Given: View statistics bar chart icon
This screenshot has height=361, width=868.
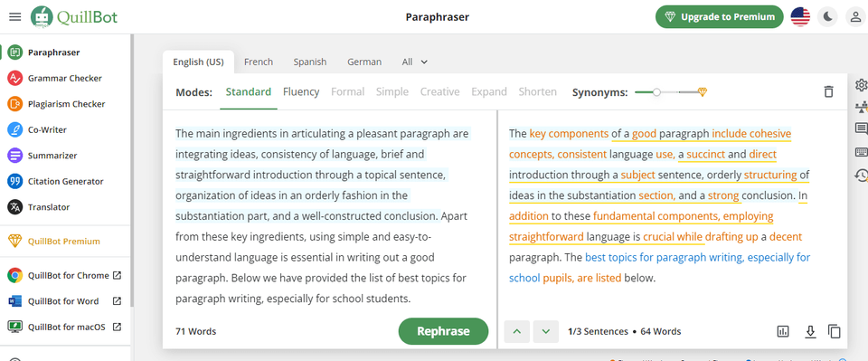Looking at the screenshot, I should pos(783,332).
